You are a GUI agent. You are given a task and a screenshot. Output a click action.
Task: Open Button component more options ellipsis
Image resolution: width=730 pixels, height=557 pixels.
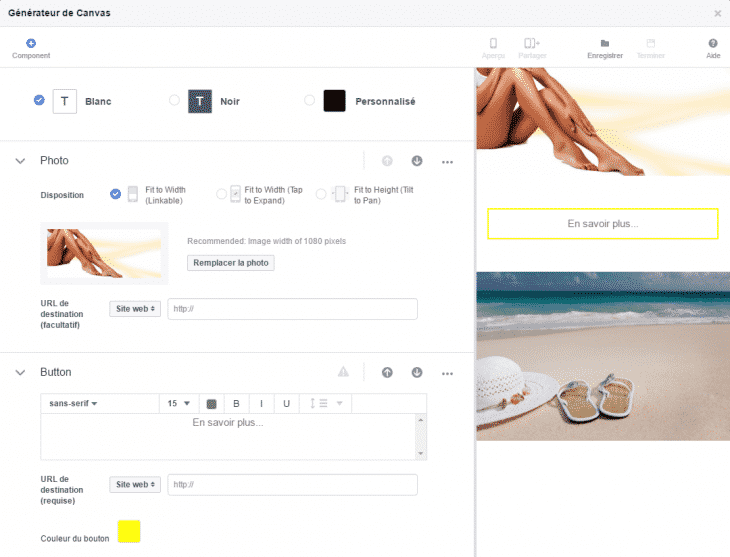click(447, 372)
